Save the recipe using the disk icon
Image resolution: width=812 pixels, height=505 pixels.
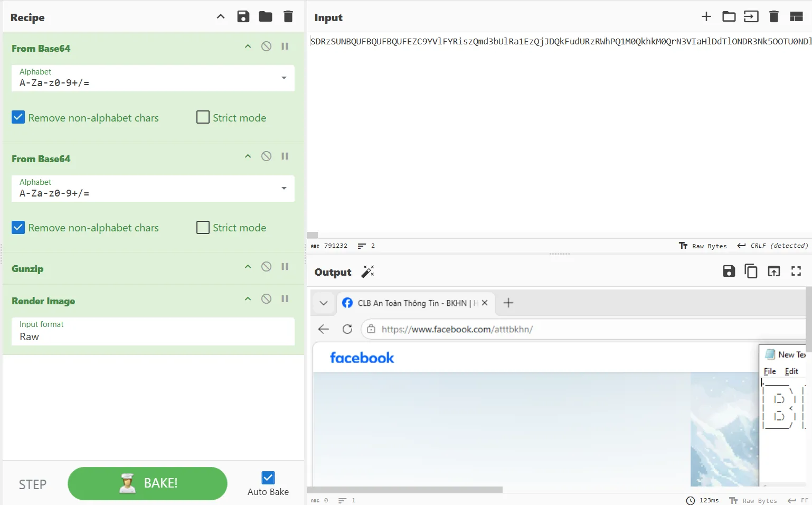(243, 17)
